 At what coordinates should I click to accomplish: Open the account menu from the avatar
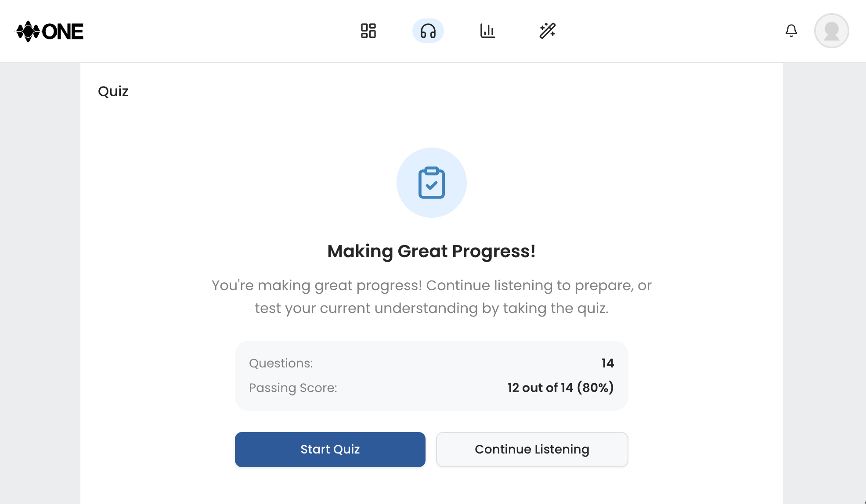pos(831,31)
